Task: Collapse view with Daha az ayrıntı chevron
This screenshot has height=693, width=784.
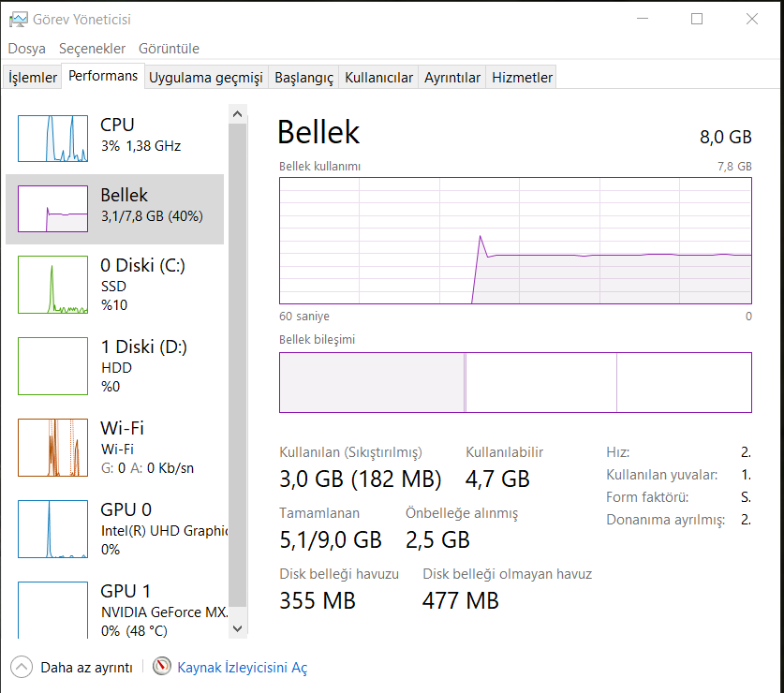Action: (x=21, y=667)
